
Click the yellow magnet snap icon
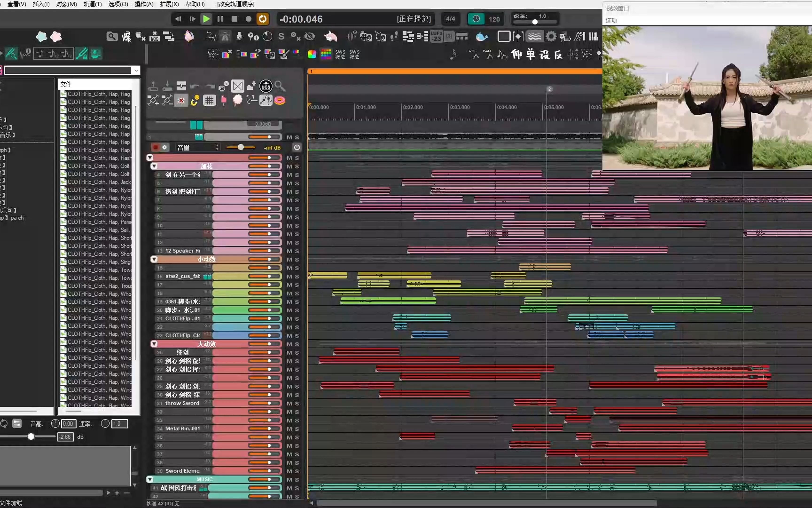195,100
